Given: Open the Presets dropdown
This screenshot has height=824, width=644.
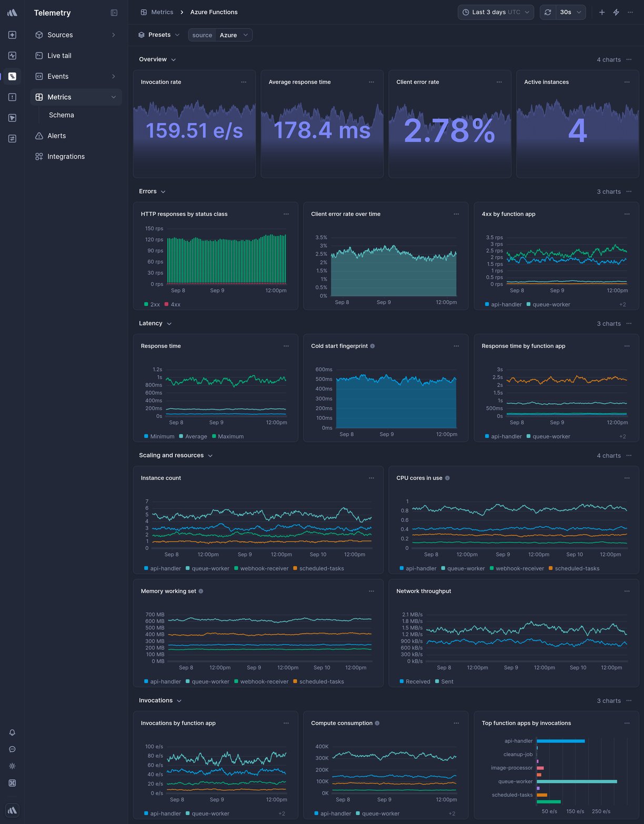Looking at the screenshot, I should pyautogui.click(x=159, y=35).
